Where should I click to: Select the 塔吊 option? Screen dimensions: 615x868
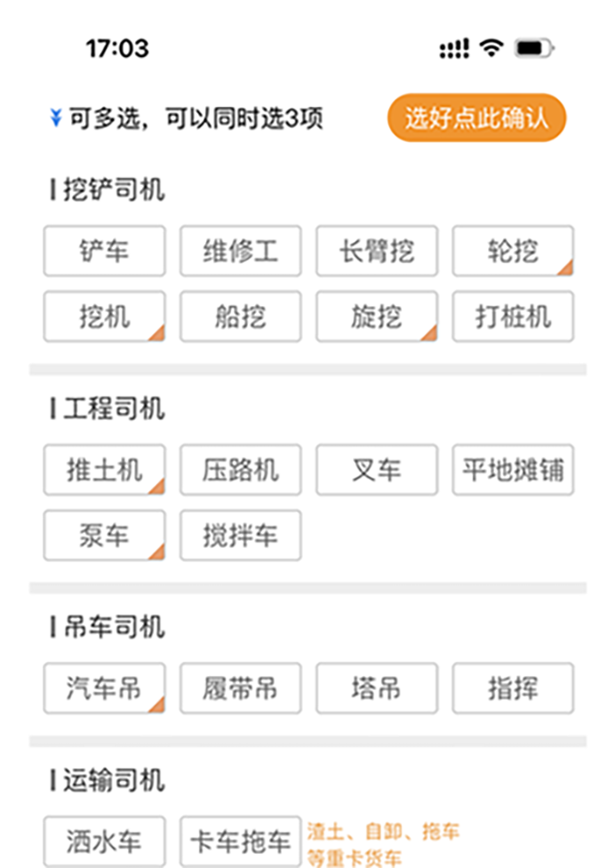(x=377, y=688)
